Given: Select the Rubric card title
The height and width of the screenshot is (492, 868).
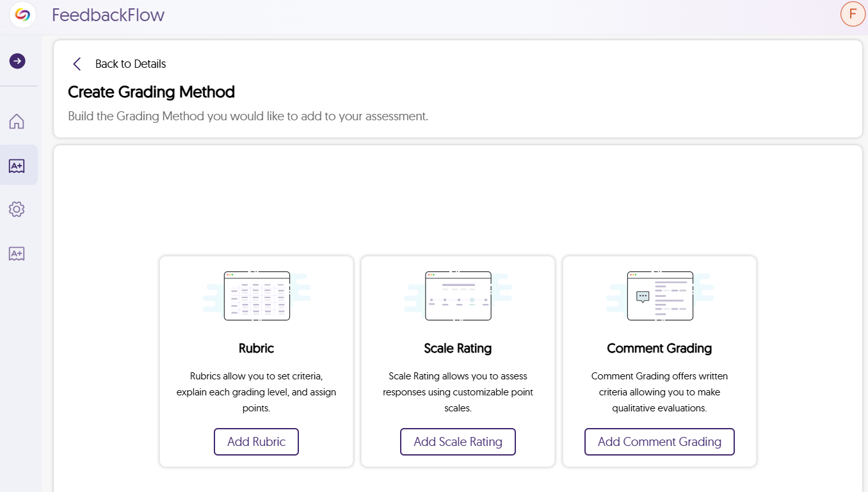Looking at the screenshot, I should point(256,348).
